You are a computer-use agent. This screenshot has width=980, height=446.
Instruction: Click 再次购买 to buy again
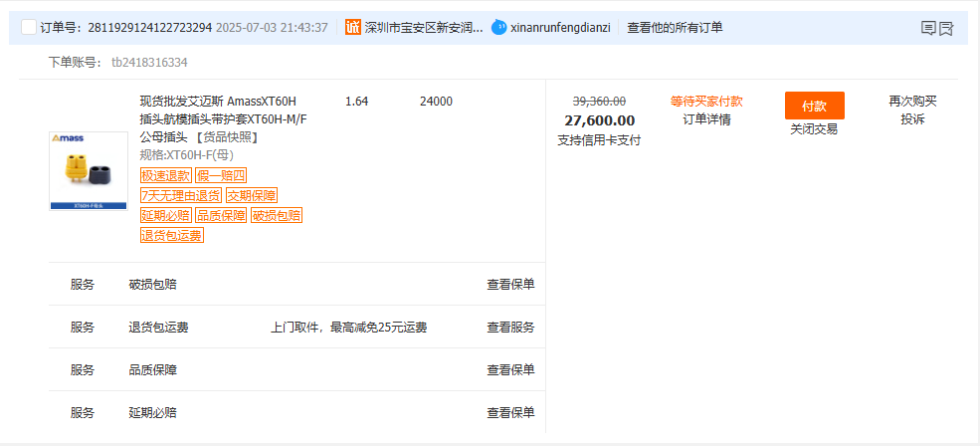(912, 102)
